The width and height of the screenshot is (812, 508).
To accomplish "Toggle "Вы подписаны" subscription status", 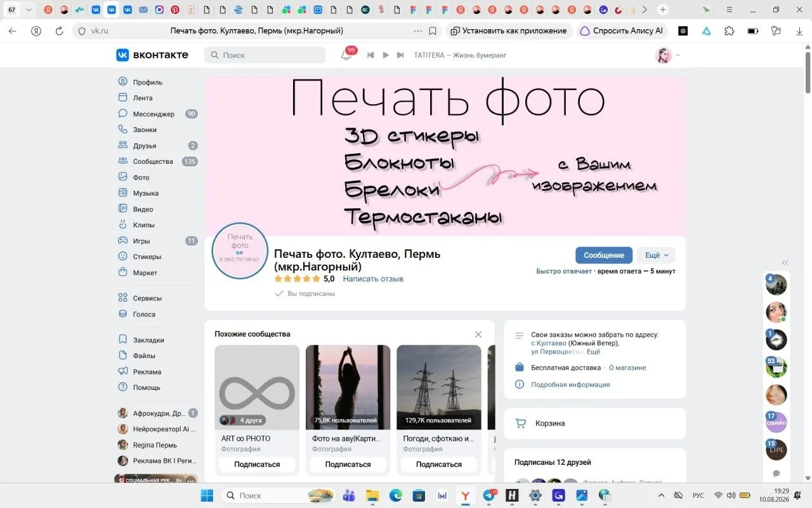I will 305,293.
